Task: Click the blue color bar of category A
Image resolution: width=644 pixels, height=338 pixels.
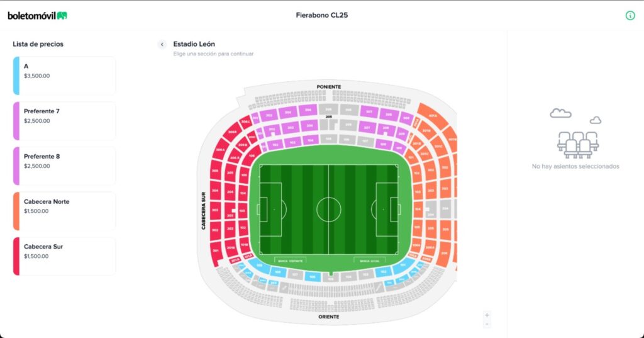Action: [16, 76]
